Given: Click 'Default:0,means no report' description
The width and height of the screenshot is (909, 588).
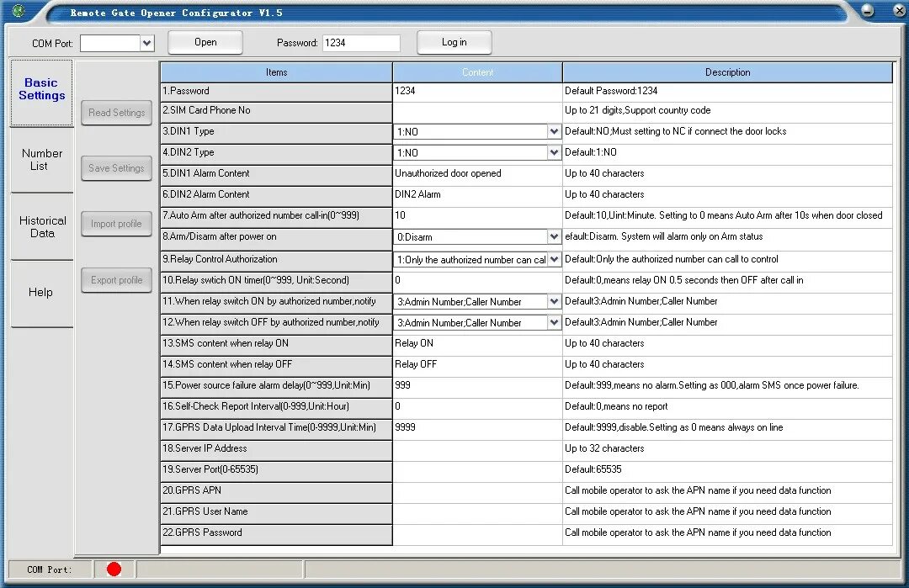Looking at the screenshot, I should tap(616, 406).
